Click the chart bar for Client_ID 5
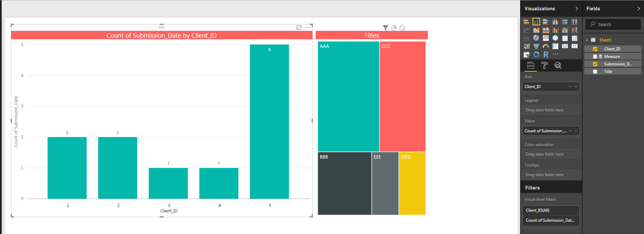 point(270,122)
